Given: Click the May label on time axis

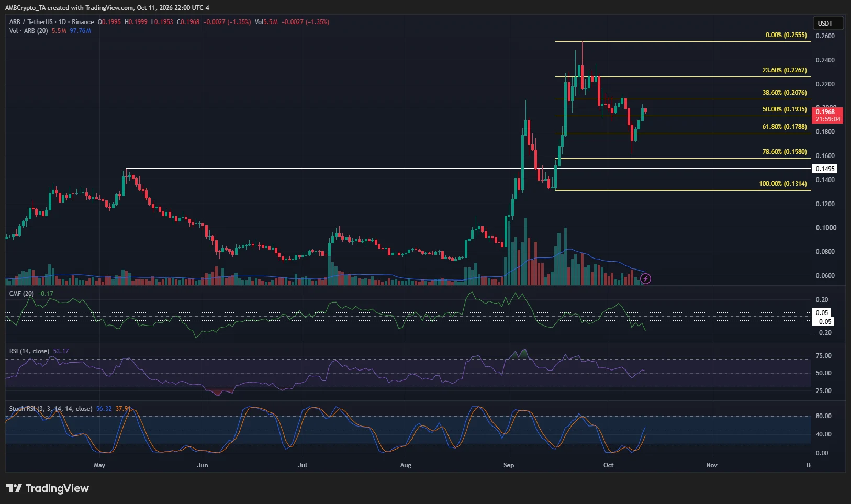Looking at the screenshot, I should tap(99, 465).
